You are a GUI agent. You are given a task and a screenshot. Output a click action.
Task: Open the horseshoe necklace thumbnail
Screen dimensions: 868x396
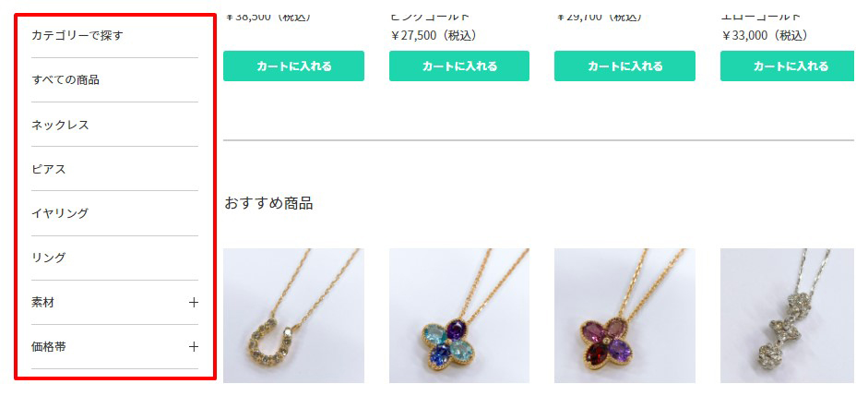(293, 316)
